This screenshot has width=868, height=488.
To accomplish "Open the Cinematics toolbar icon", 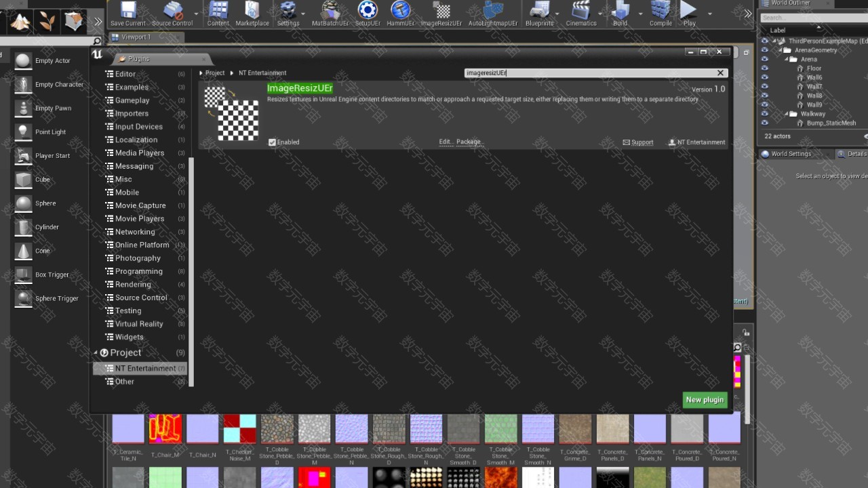I will 580,11.
